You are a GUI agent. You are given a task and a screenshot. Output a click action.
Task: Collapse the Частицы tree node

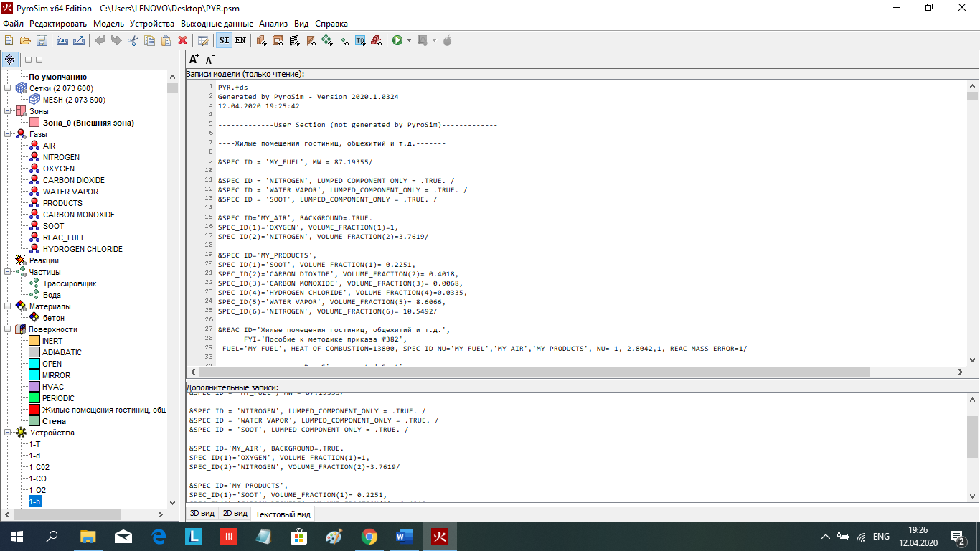tap(8, 272)
